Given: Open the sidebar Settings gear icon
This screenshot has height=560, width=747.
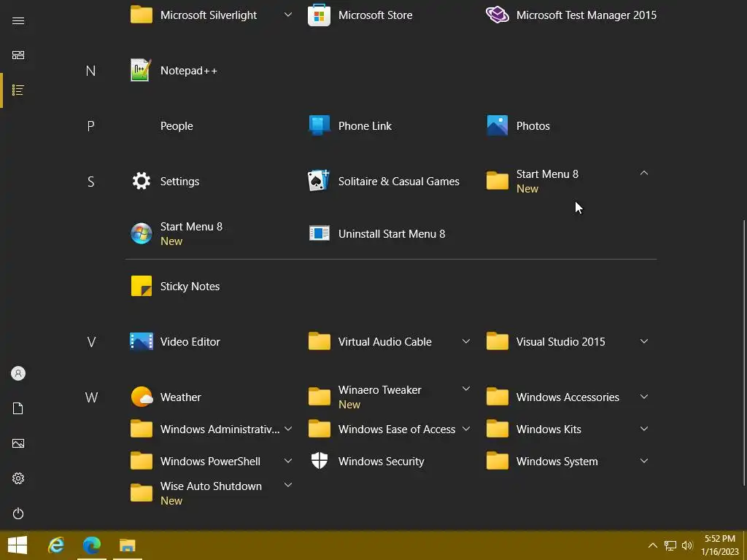Looking at the screenshot, I should (18, 478).
